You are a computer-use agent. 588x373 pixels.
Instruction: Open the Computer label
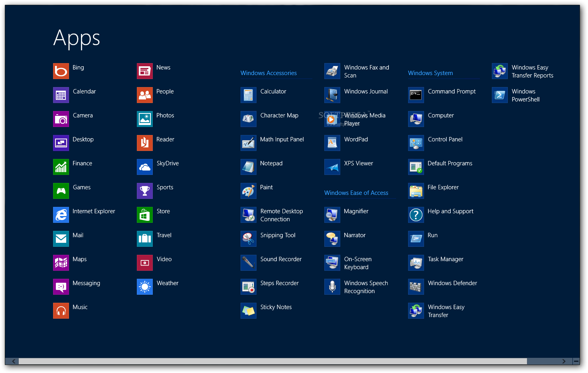coord(441,115)
